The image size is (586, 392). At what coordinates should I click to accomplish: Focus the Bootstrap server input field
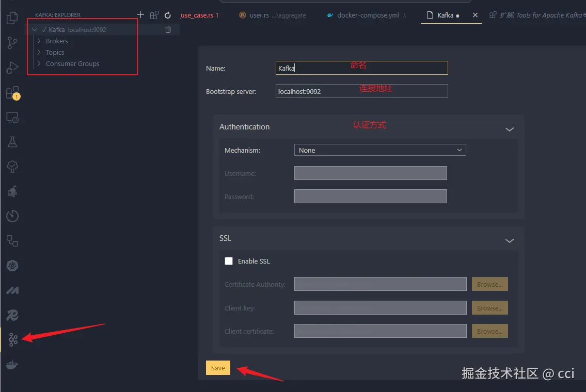coord(361,91)
